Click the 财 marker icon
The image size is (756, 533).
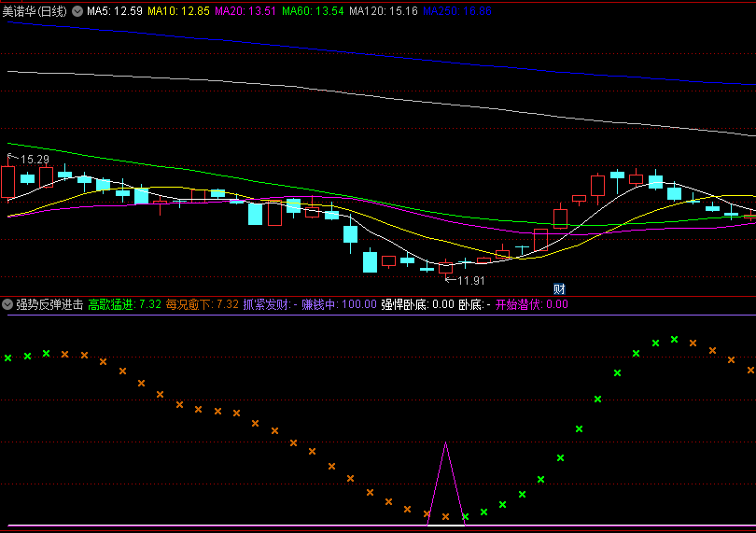[x=559, y=289]
